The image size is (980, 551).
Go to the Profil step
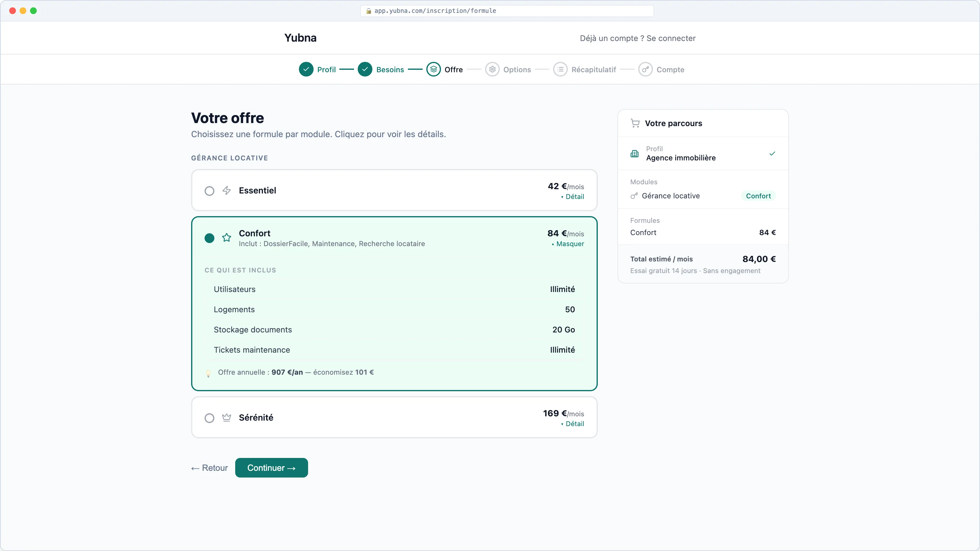pos(326,69)
